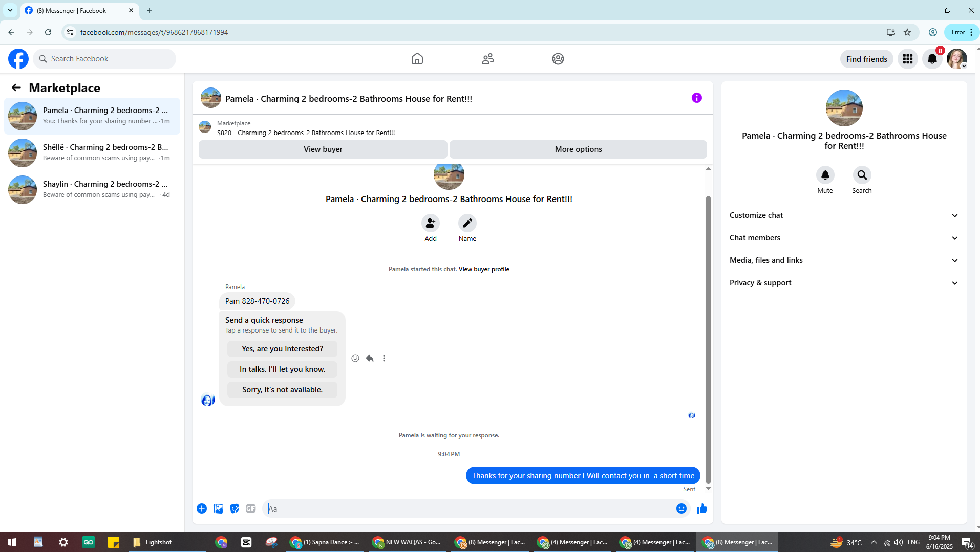The width and height of the screenshot is (980, 552).
Task: Open system clock and date
Action: [x=939, y=542]
